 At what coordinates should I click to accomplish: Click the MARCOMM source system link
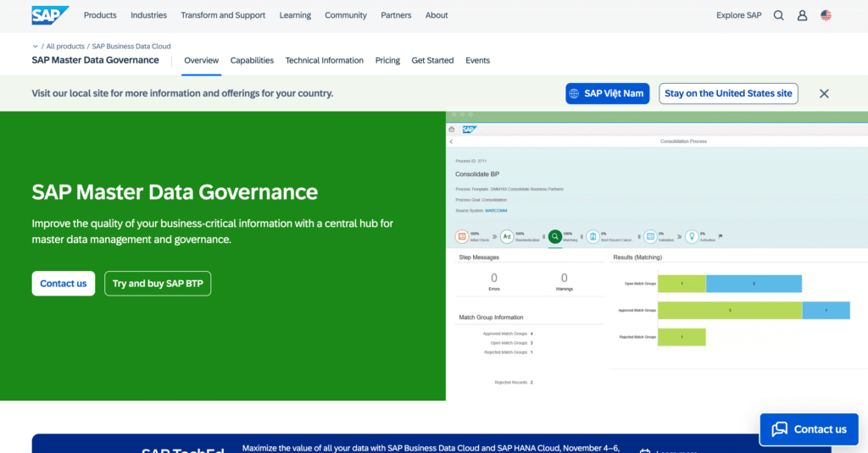(496, 211)
